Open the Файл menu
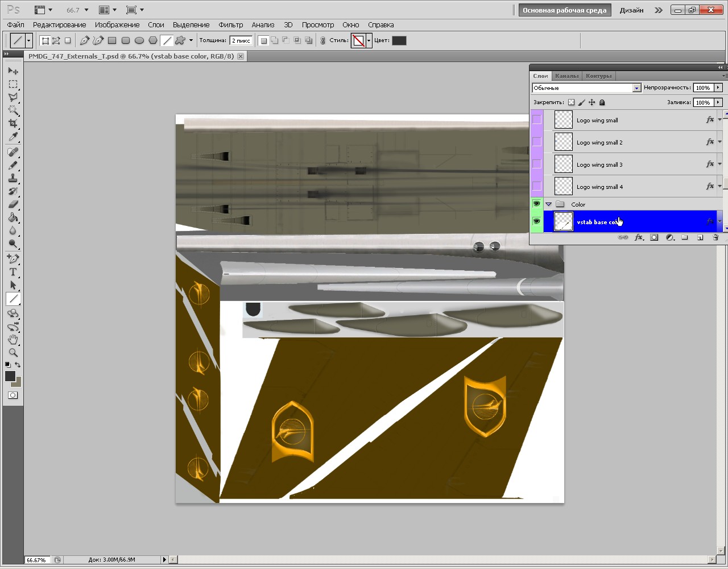 coord(16,25)
